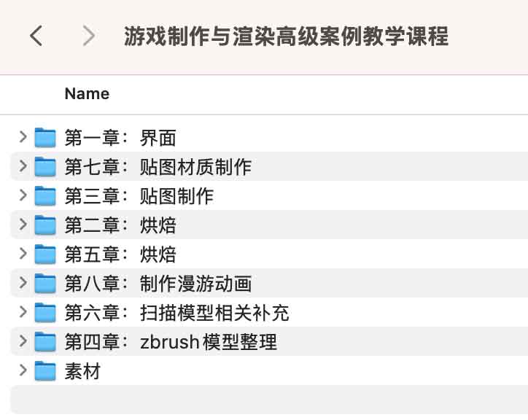The height and width of the screenshot is (420, 528).
Task: Click the back navigation arrow
Action: click(36, 36)
